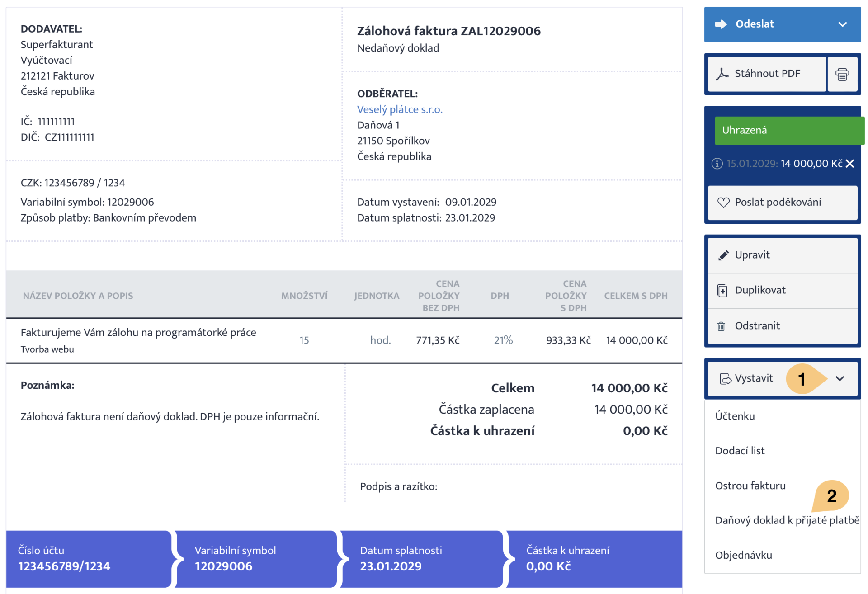The height and width of the screenshot is (594, 868).
Task: Click the 933,33 Kč price with DPH
Action: (568, 340)
